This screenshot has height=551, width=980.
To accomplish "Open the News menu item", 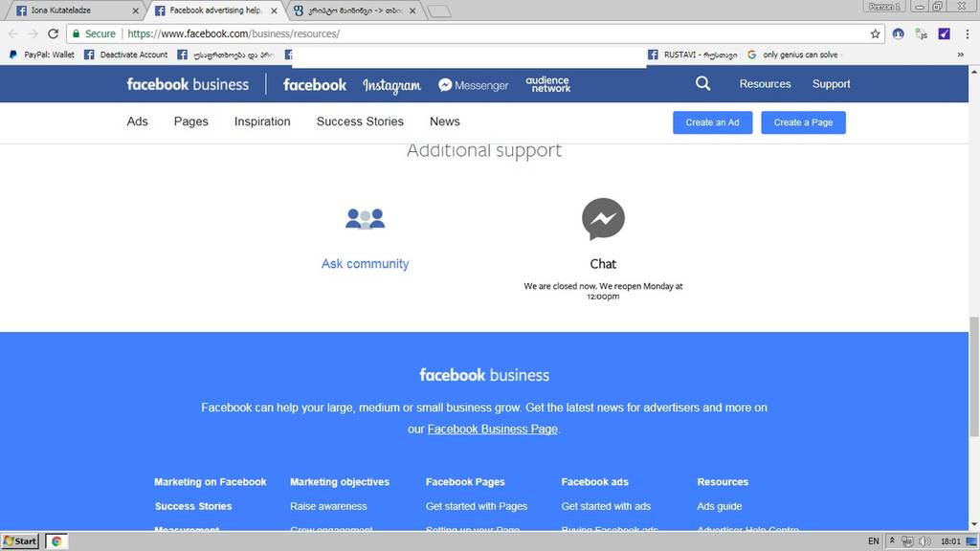I will click(x=445, y=121).
